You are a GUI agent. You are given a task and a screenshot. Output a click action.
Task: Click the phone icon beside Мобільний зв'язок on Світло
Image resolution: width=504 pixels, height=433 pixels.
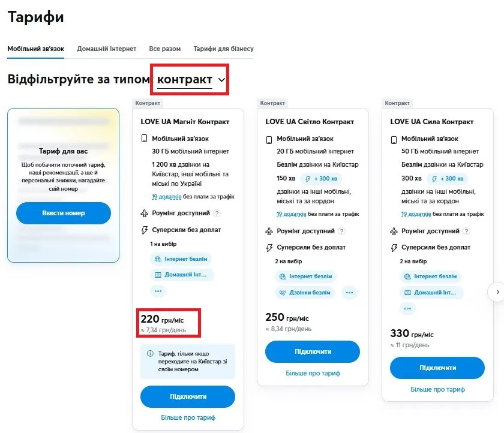pyautogui.click(x=268, y=140)
